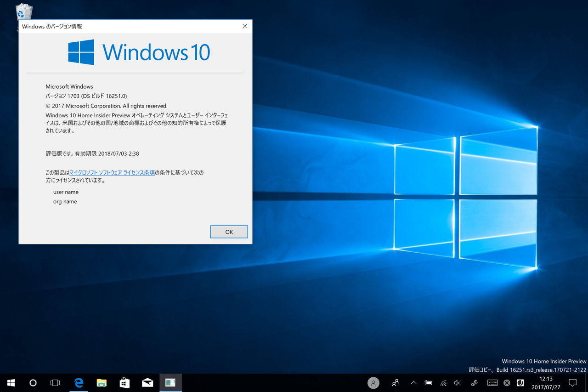Open the volume slider from the tray
588x392 pixels.
(x=458, y=382)
